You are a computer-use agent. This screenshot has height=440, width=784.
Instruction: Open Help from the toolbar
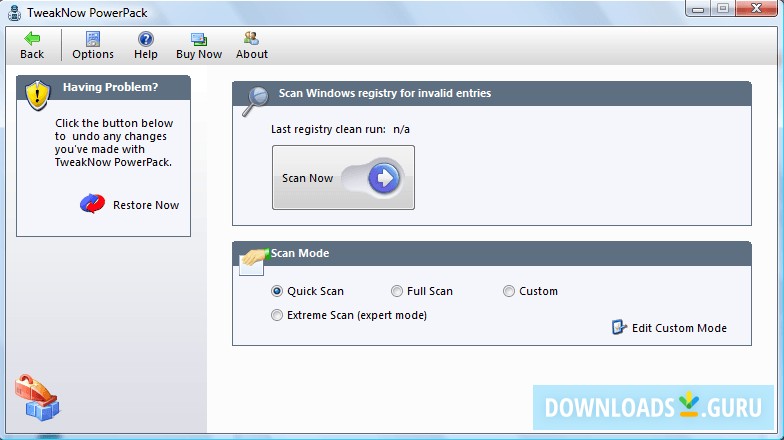point(146,45)
